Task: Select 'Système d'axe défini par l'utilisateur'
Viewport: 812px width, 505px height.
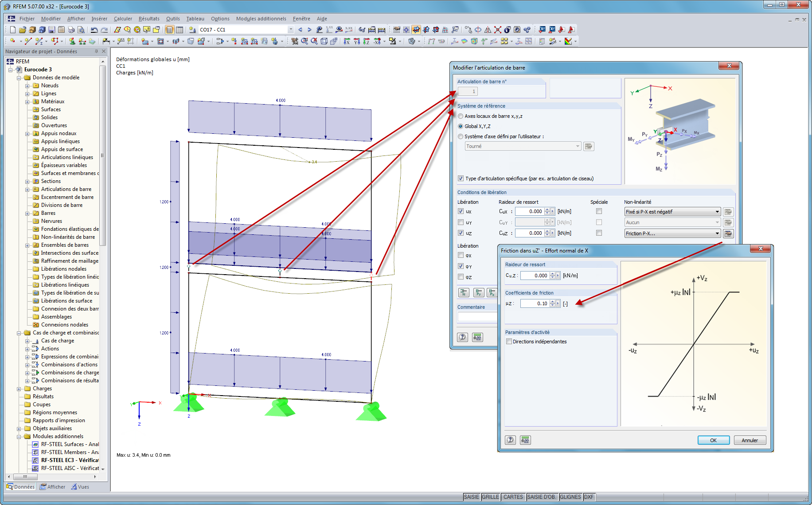Action: pos(461,136)
